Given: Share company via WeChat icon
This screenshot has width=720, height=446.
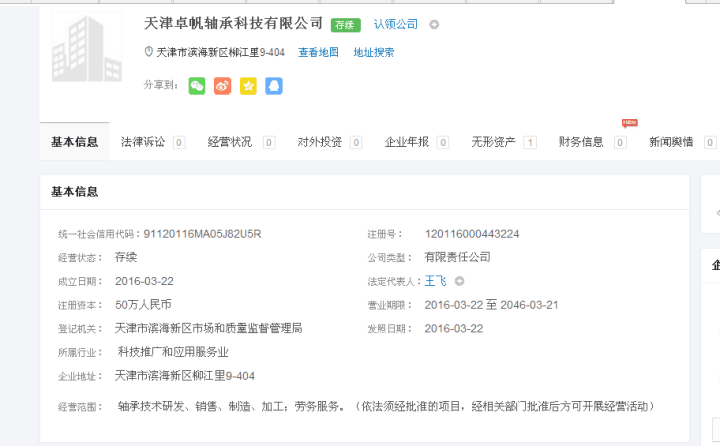Looking at the screenshot, I should (x=197, y=86).
